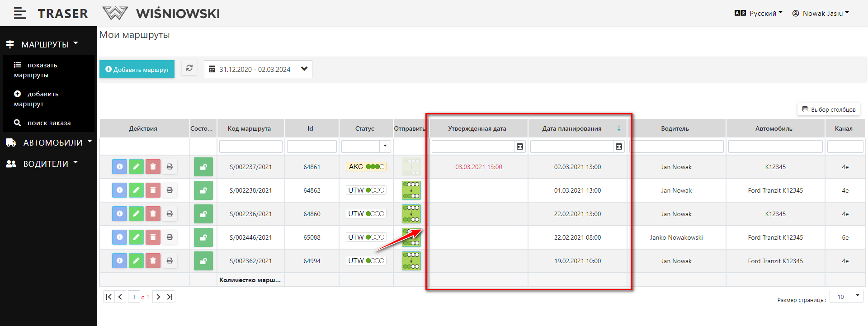868x326 pixels.
Task: Toggle lock state for route S/002446/2021
Action: [203, 237]
